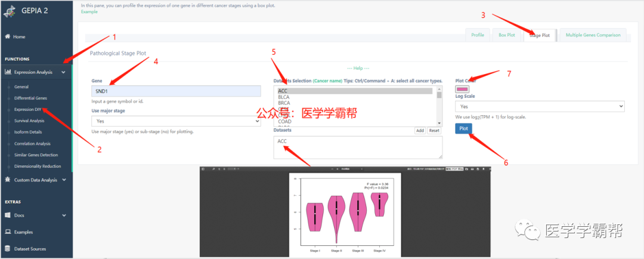Click the GEPIA 2 DNA logo icon
Screen dimensions: 644x259
(9, 10)
